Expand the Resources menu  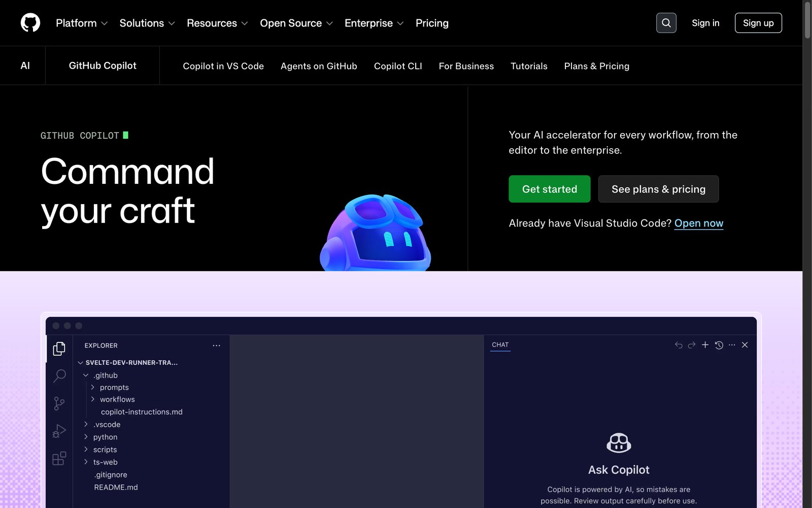[x=217, y=23]
